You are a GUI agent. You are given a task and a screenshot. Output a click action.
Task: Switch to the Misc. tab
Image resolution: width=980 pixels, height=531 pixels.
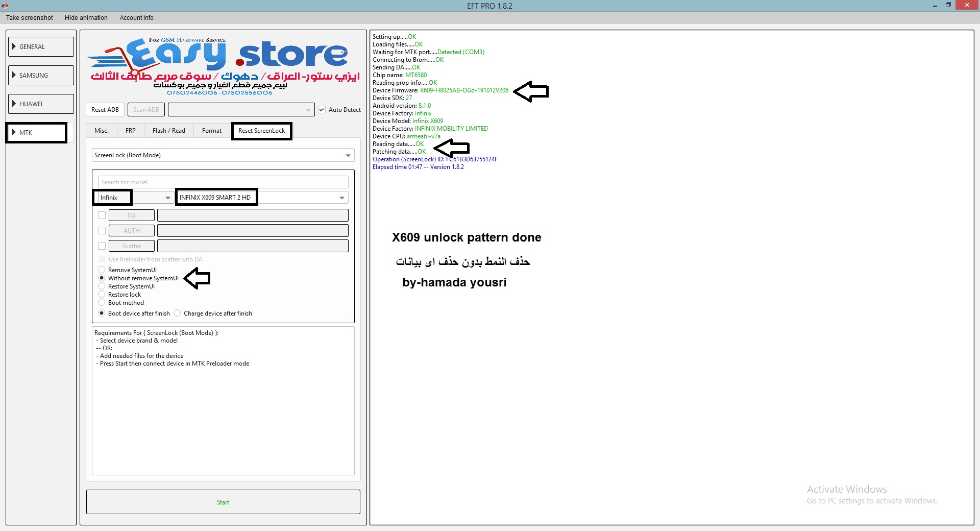tap(102, 131)
